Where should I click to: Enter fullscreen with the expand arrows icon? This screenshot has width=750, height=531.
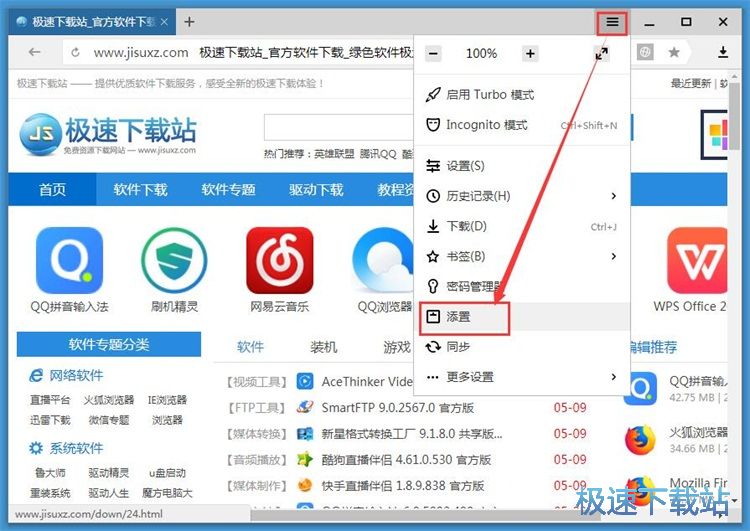[x=601, y=54]
